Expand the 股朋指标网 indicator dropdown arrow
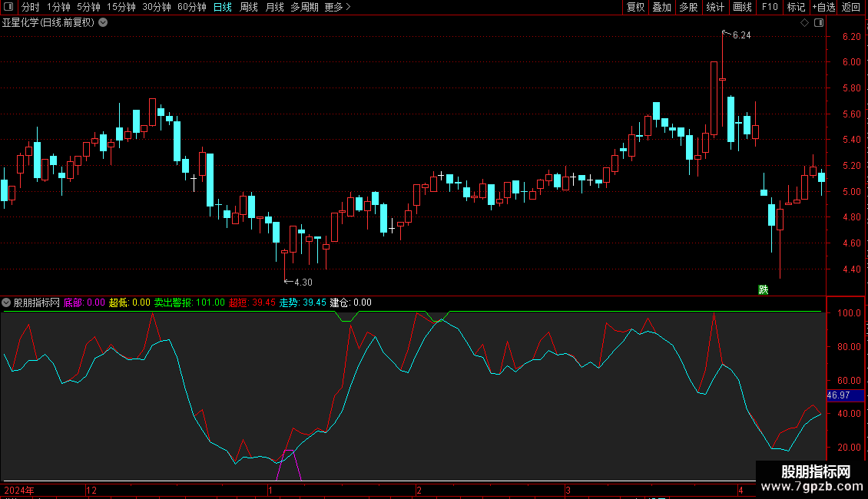 pos(6,302)
